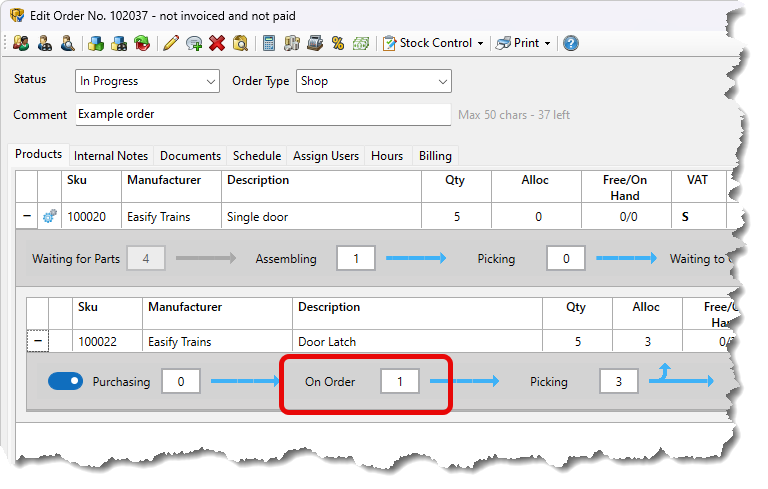Toggle the Purchasing switch off

pos(65,381)
